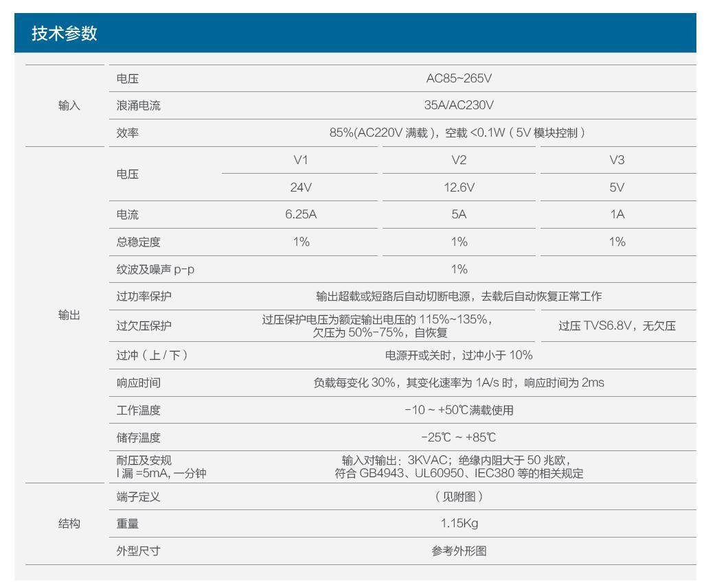
Task: Select the 输入 section label
Action: point(69,106)
